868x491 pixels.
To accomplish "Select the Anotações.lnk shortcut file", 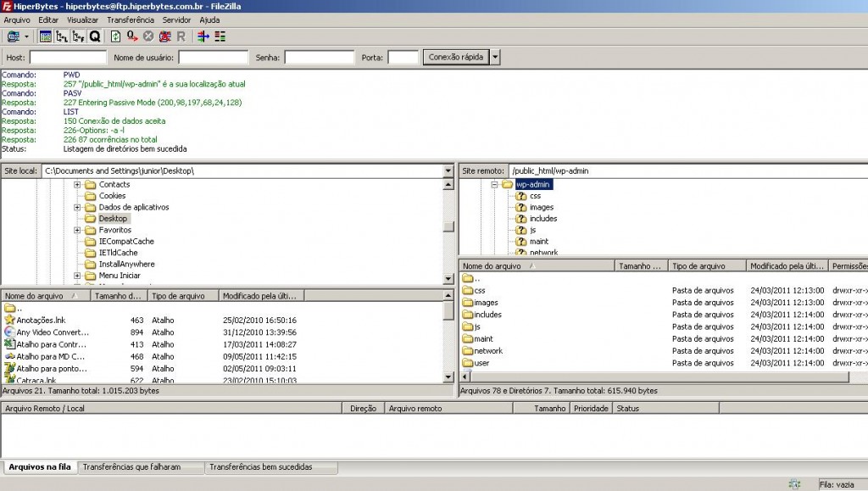I will (41, 320).
